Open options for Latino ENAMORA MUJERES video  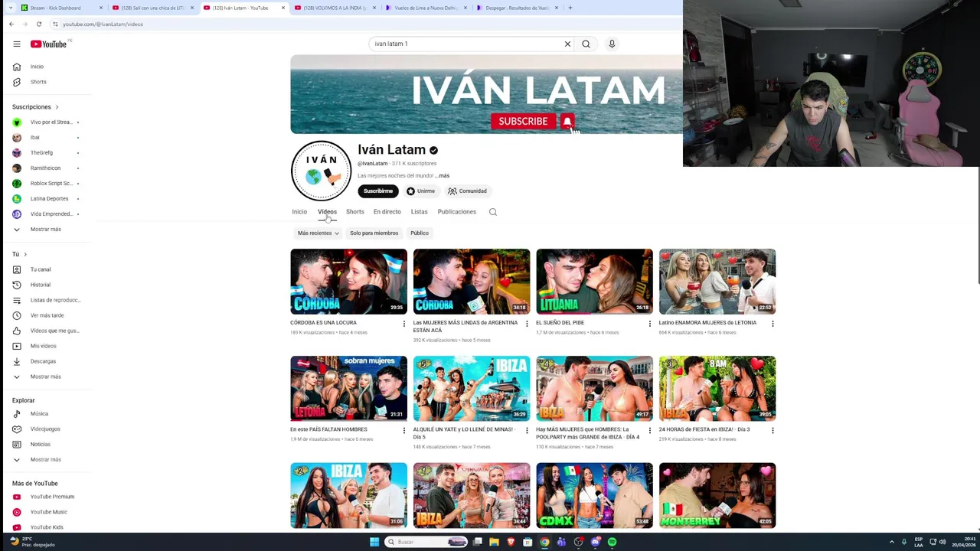click(773, 324)
